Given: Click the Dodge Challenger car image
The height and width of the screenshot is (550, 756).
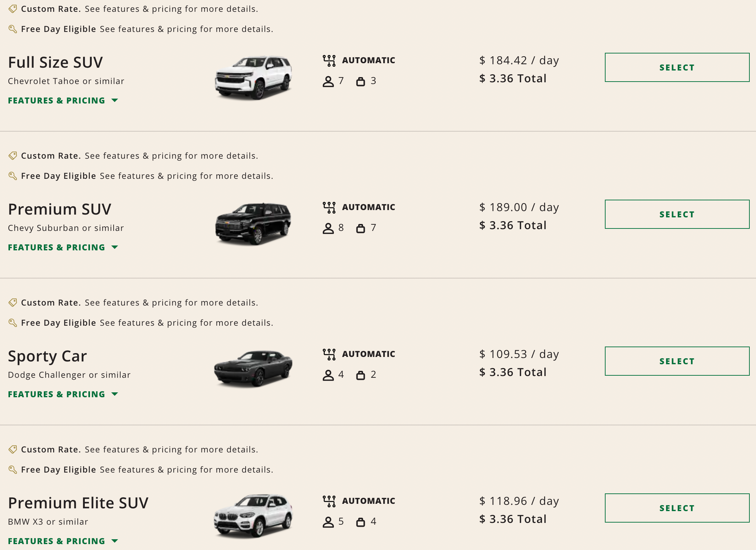Looking at the screenshot, I should (253, 368).
